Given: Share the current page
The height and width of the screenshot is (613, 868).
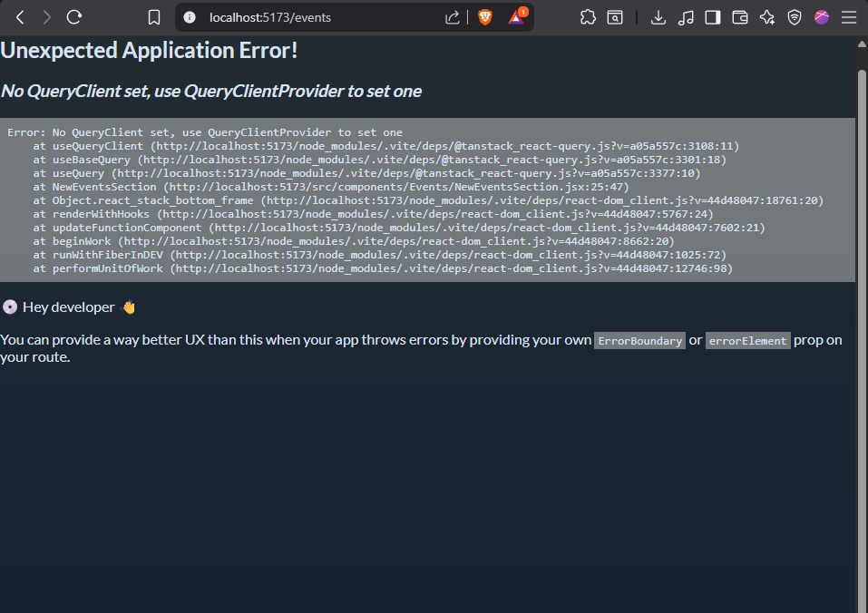Looking at the screenshot, I should coord(452,17).
